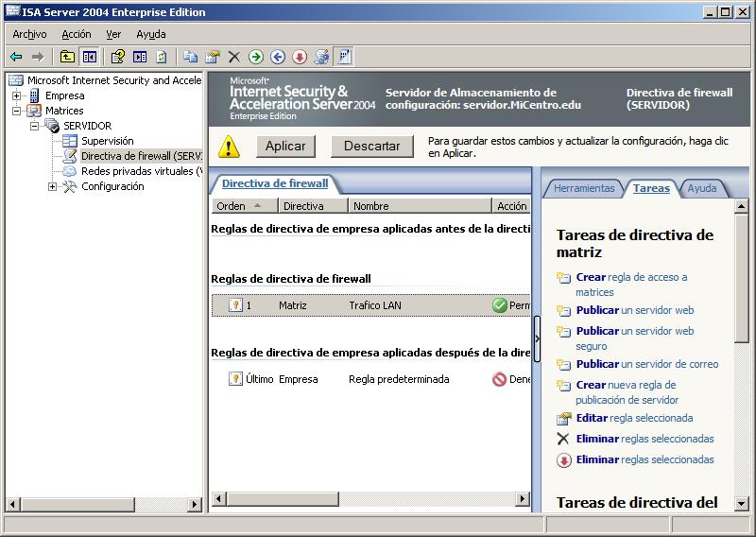The height and width of the screenshot is (537, 756).
Task: Click the back arrow toolbar icon
Action: [16, 58]
